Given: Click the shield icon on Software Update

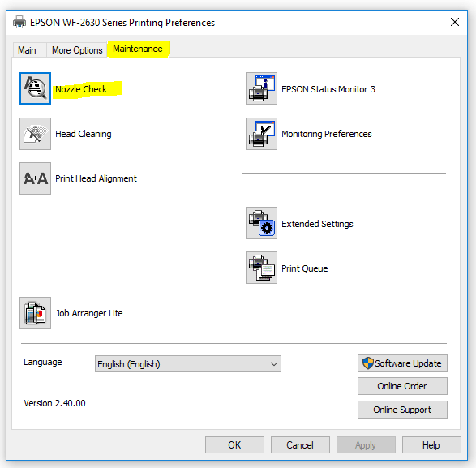Looking at the screenshot, I should point(368,363).
